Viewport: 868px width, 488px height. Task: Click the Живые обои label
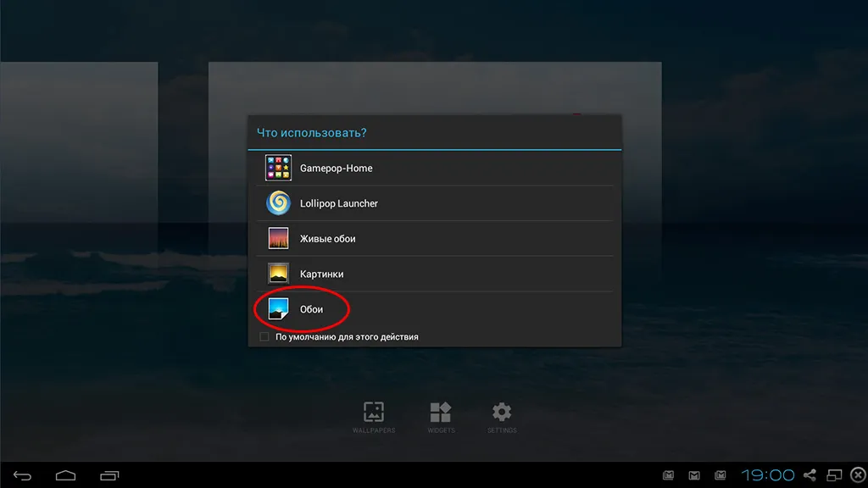coord(328,238)
